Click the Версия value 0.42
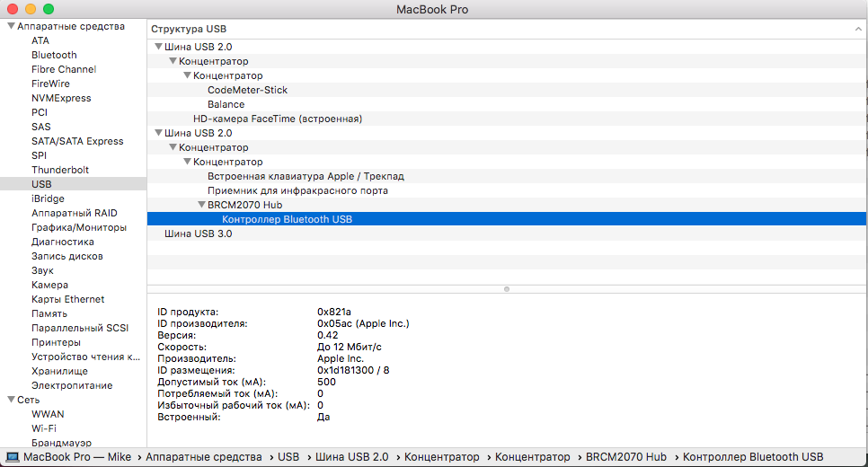868x467 pixels. tap(328, 335)
